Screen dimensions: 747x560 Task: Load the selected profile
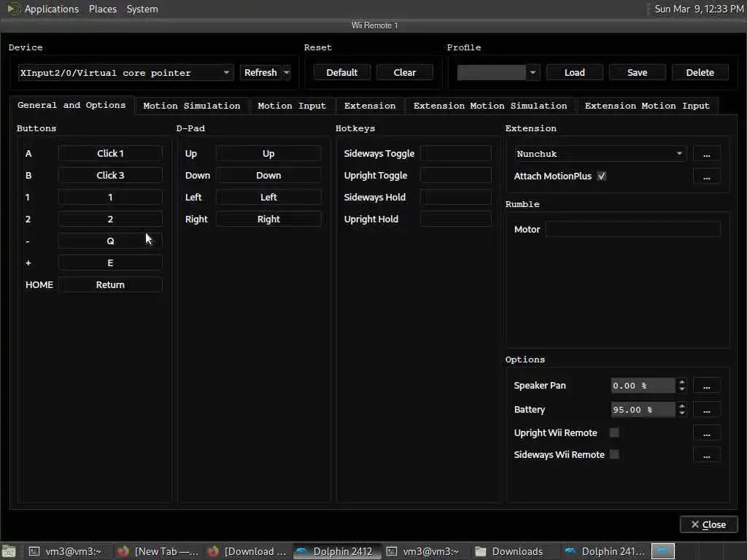(575, 73)
